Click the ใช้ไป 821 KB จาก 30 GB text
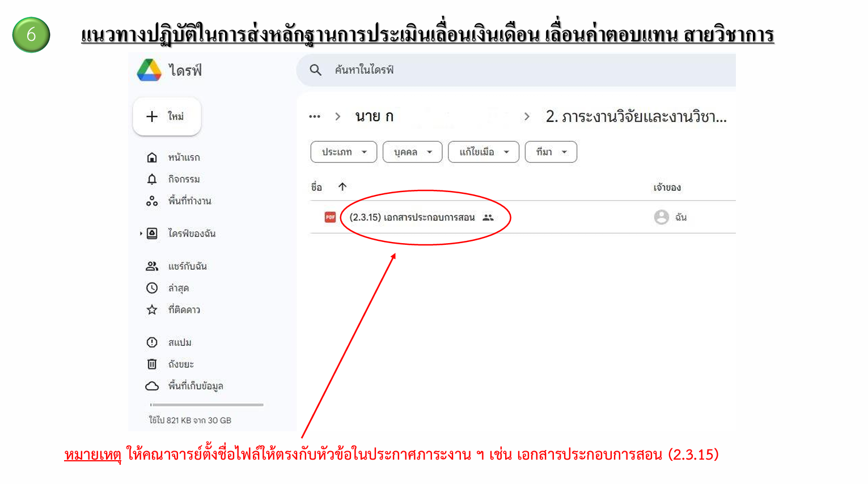The image size is (868, 484). (190, 421)
